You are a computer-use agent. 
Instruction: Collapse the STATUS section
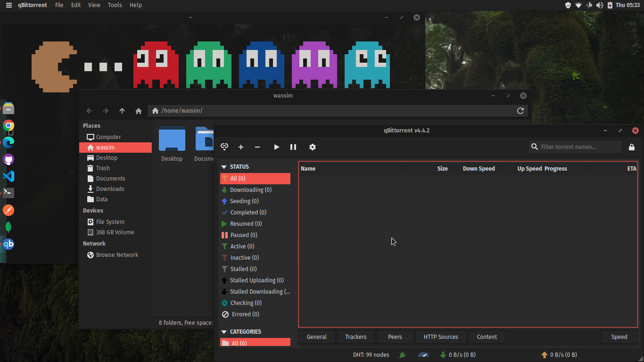(224, 167)
